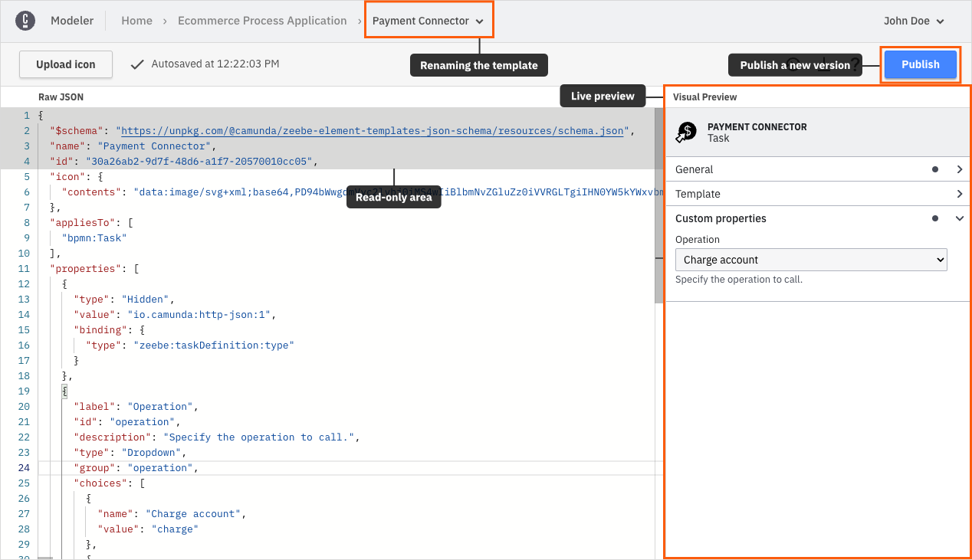Click the dot indicator in Custom properties row

(934, 218)
